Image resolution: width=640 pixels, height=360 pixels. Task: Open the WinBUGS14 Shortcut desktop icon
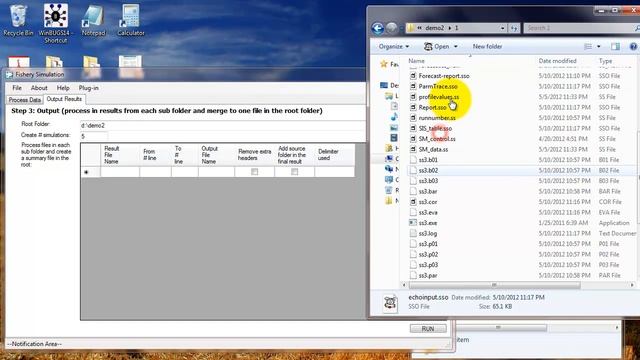click(56, 23)
